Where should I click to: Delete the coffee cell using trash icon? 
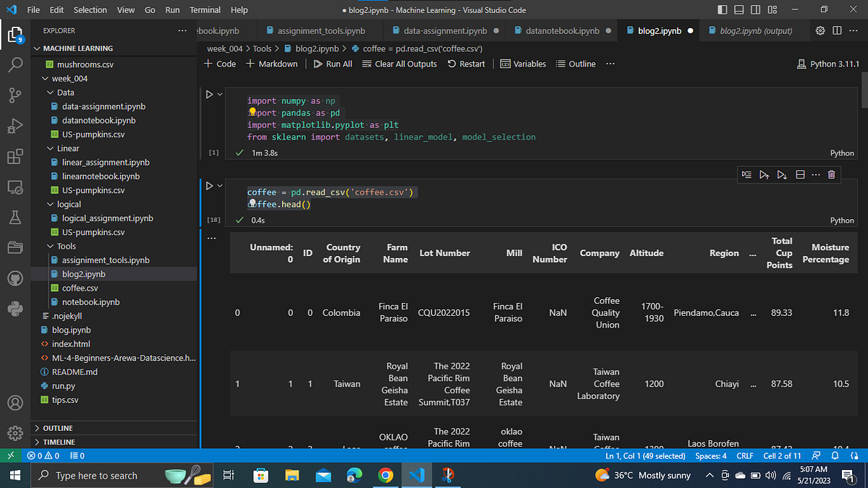pos(831,174)
